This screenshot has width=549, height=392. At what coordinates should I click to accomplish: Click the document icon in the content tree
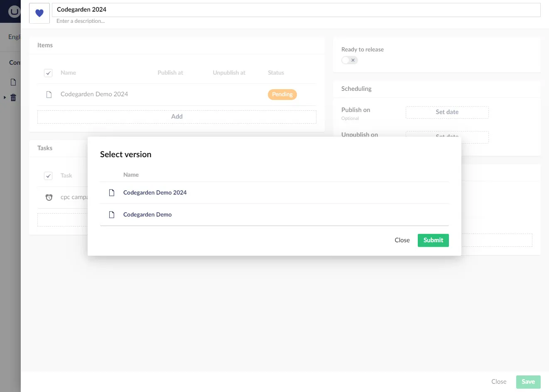13,82
